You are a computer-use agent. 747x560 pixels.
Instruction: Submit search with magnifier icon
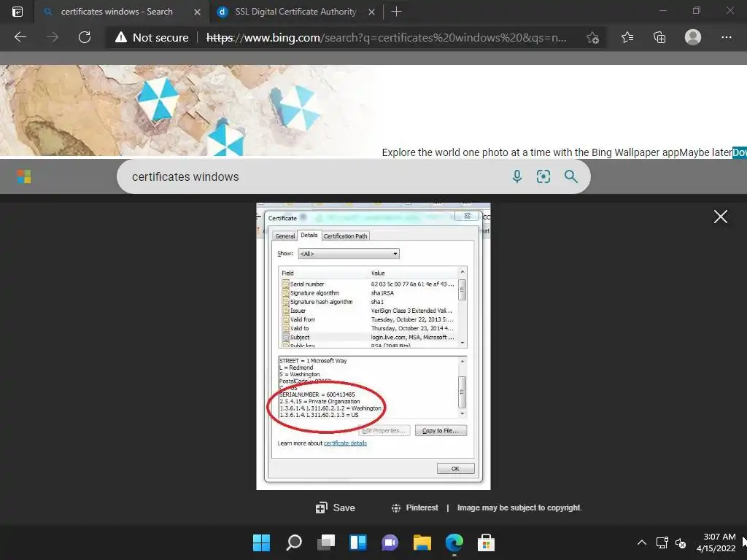coord(570,176)
